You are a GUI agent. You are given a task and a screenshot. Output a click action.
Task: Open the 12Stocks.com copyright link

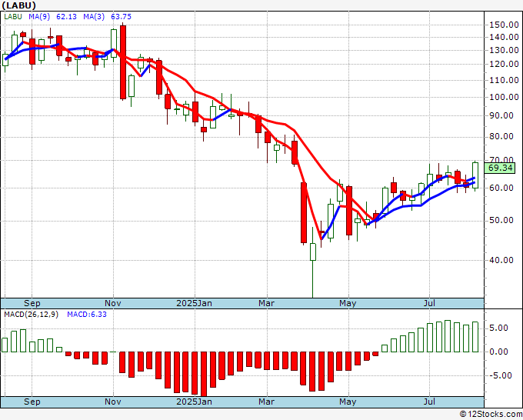point(491,415)
